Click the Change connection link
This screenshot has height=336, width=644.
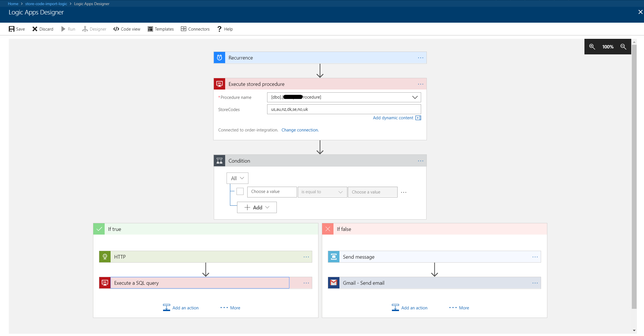click(300, 130)
